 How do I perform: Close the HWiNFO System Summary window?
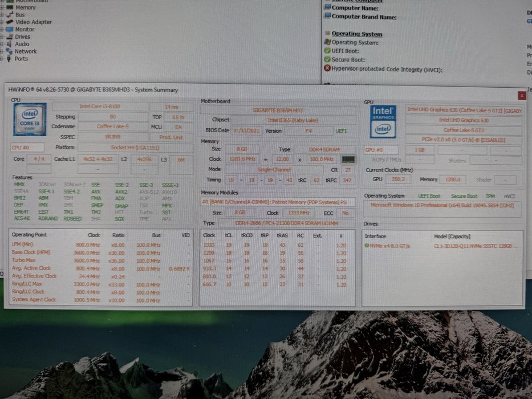click(522, 96)
